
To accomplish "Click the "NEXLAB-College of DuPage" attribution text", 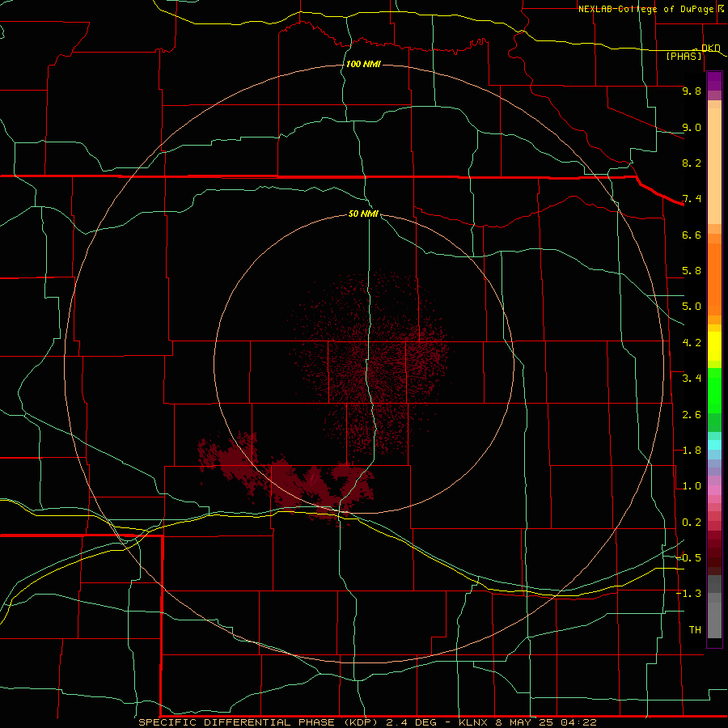I will coord(645,9).
